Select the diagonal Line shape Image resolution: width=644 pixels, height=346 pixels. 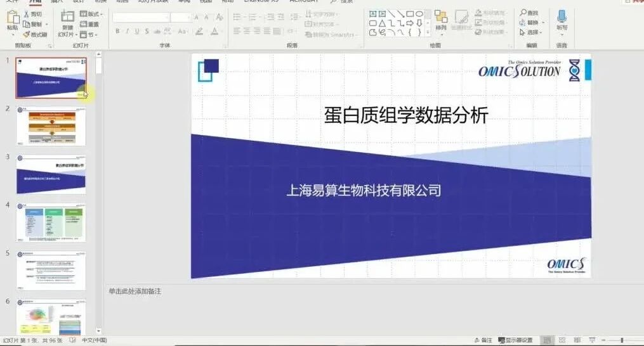[x=391, y=14]
